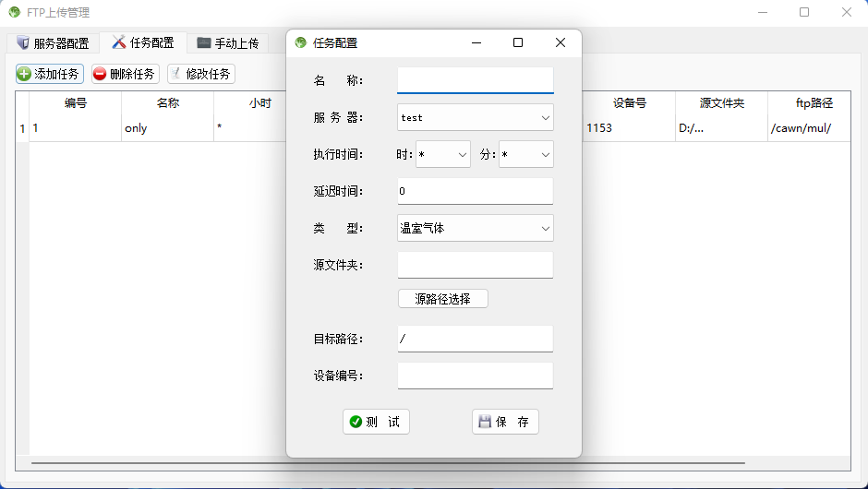Image resolution: width=868 pixels, height=489 pixels.
Task: Maximize the 任务配置 dialog
Action: [x=518, y=42]
